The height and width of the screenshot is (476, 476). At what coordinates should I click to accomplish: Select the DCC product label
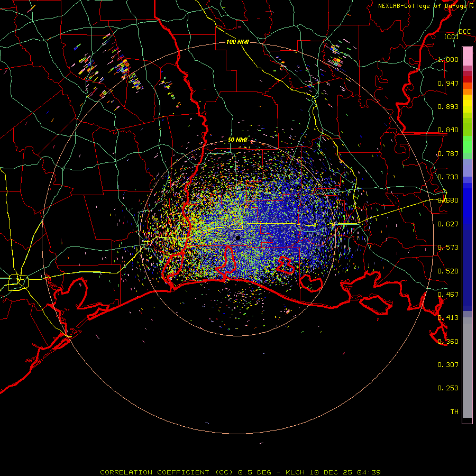tap(464, 32)
